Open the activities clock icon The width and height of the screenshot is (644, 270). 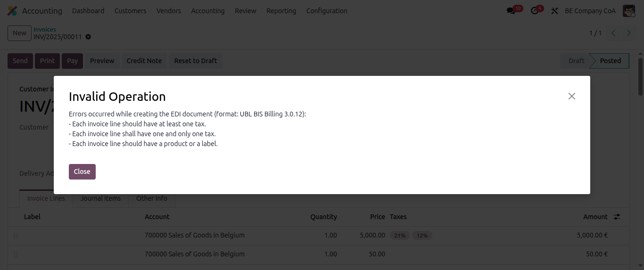tap(535, 11)
